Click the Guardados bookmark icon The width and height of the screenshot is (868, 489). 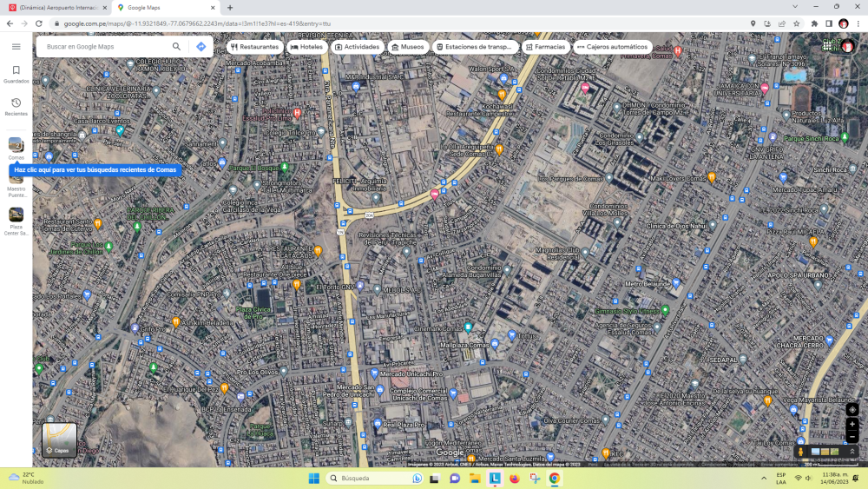click(16, 70)
